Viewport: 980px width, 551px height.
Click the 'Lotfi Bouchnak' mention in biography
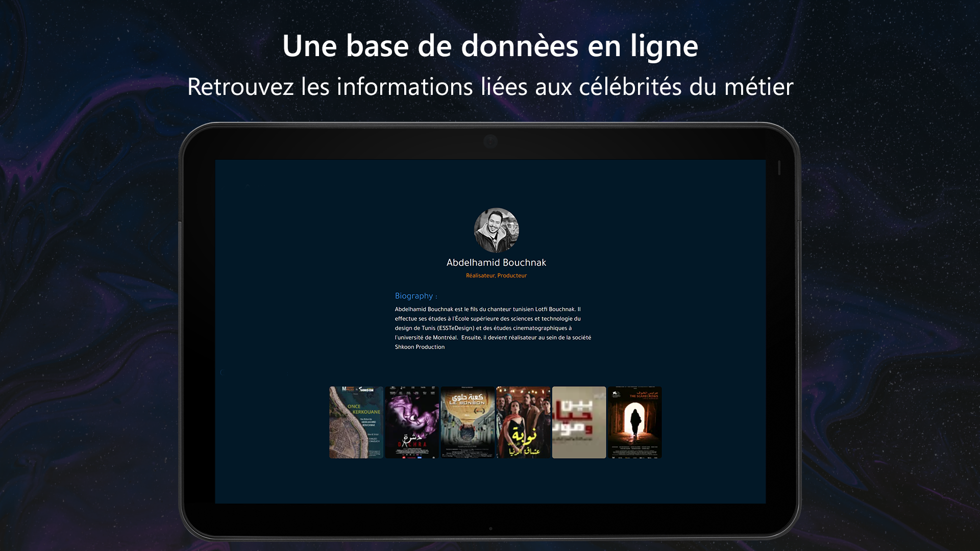coord(555,309)
